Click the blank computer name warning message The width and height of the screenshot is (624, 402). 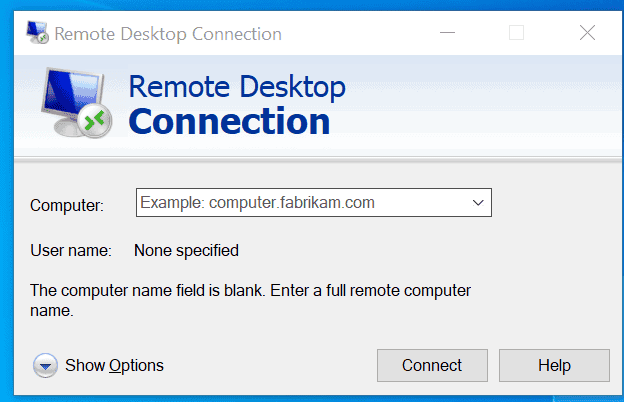pos(250,301)
